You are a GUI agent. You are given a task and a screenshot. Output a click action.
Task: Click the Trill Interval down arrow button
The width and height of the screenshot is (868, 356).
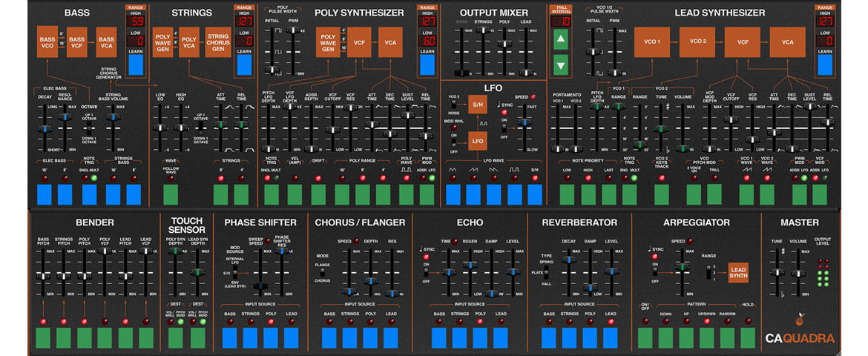(x=561, y=64)
